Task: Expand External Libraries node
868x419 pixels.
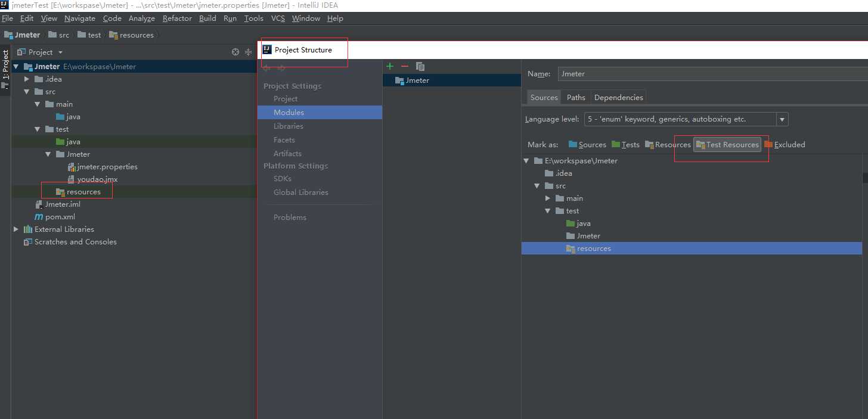Action: [x=16, y=229]
